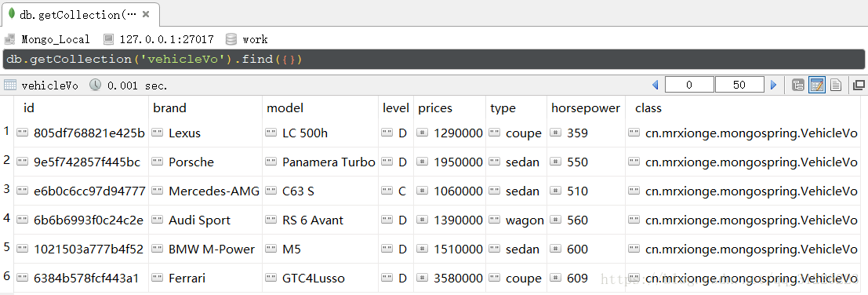Select the horsepower cell 609
Image resolution: width=868 pixels, height=295 pixels.
[x=587, y=278]
